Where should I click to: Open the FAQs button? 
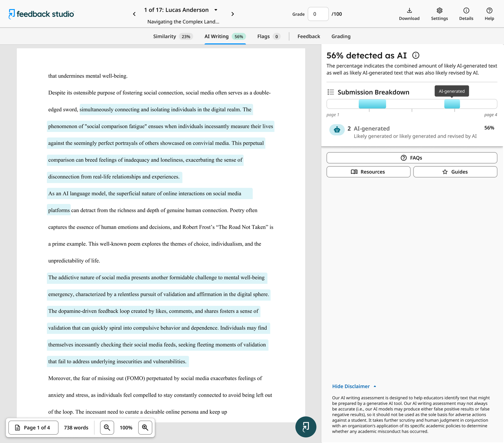click(412, 158)
